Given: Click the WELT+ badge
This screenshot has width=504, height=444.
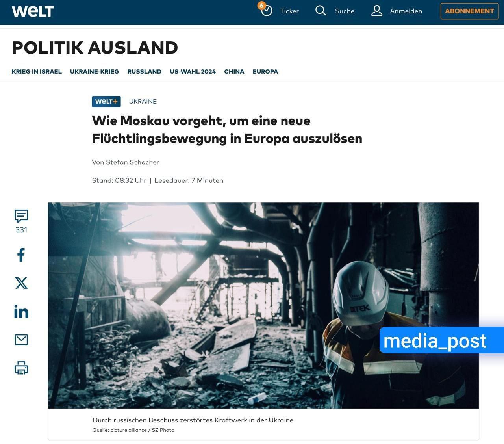Looking at the screenshot, I should [106, 102].
